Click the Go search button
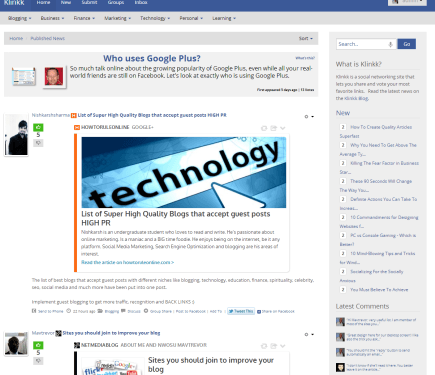435x375 pixels. point(407,44)
